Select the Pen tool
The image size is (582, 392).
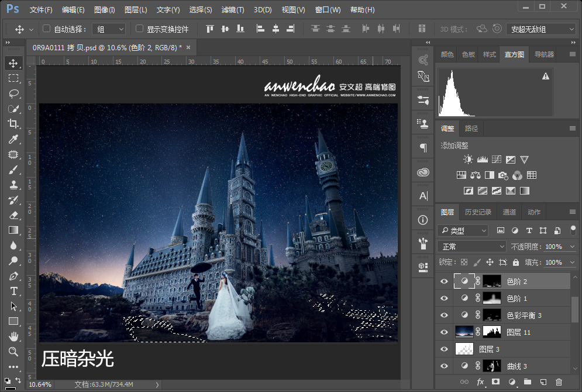point(13,276)
